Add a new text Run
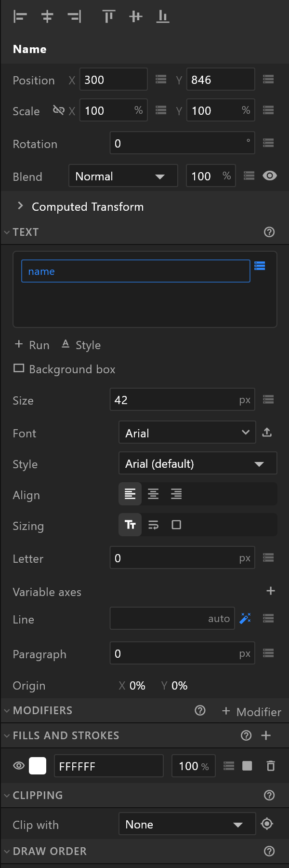The height and width of the screenshot is (868, 289). click(32, 345)
